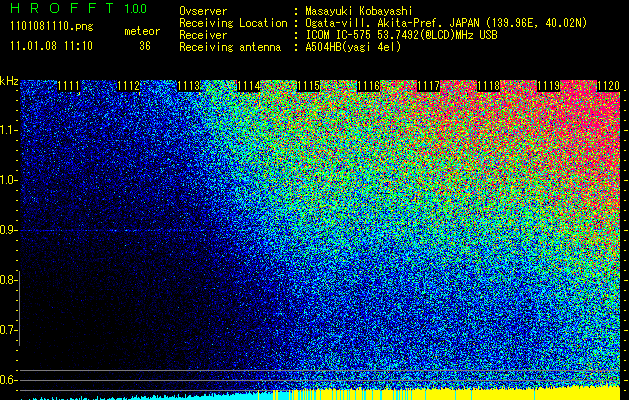Screen dimensions: 629x400
Task: Click the 1119 time marker
Action: 548,86
